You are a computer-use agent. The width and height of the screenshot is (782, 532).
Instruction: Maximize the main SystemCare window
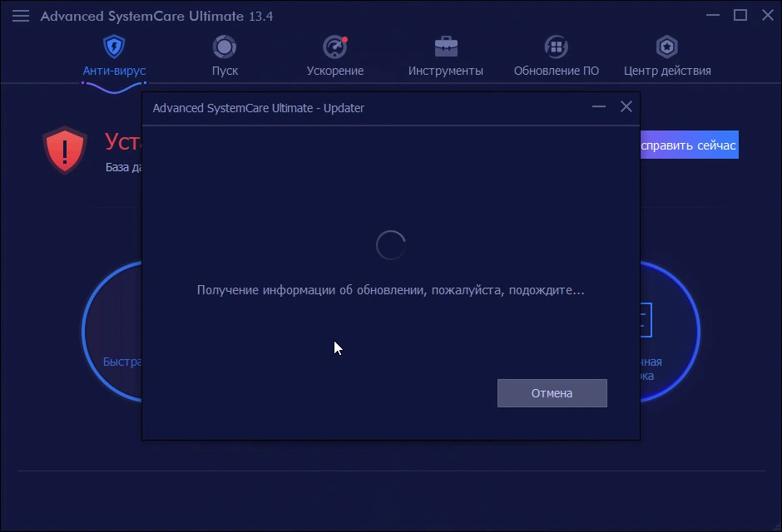(740, 16)
